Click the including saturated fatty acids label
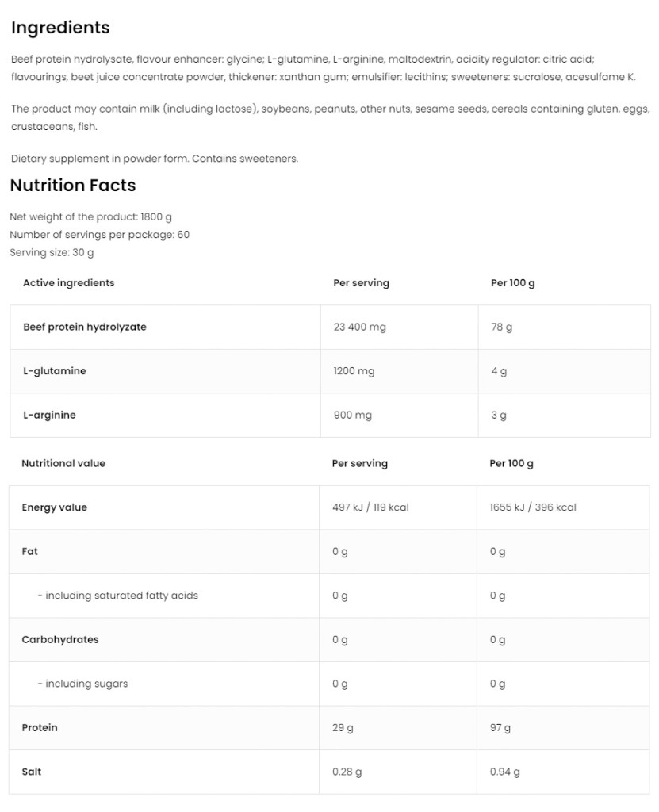This screenshot has height=812, width=659. coord(117,596)
